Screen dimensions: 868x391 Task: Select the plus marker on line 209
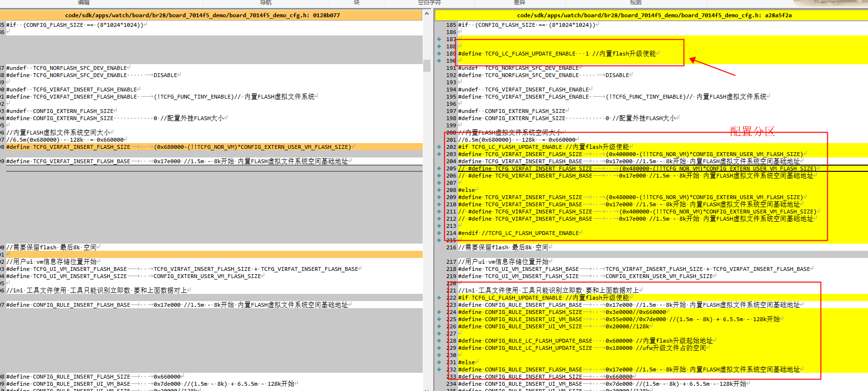pyautogui.click(x=439, y=197)
